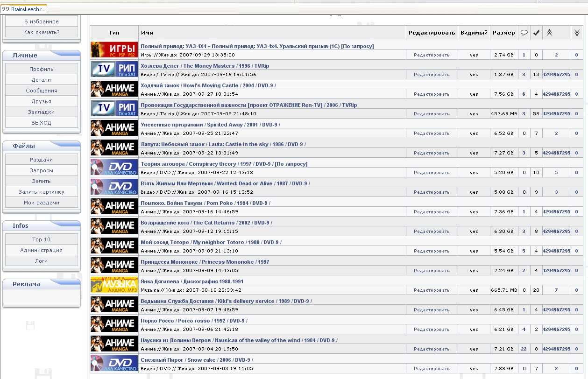This screenshot has width=588, height=379.
Task: Click comment count 6 for Ходячий замок
Action: [x=524, y=94]
